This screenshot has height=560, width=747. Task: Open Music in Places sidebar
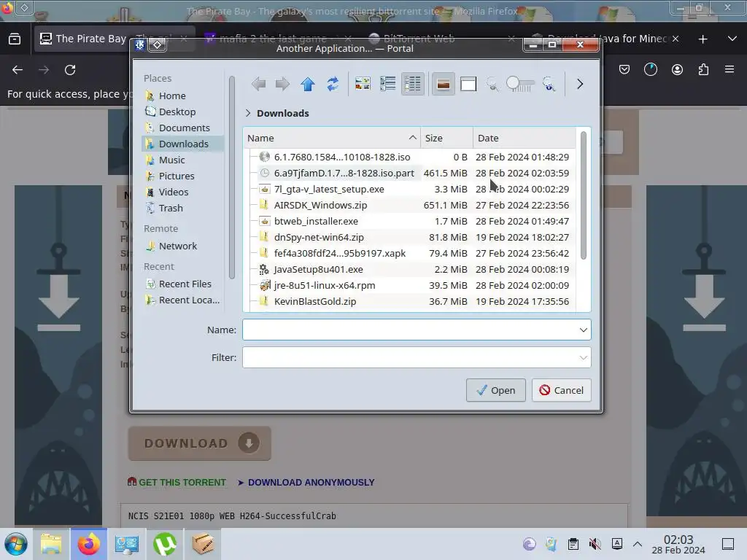183,160
